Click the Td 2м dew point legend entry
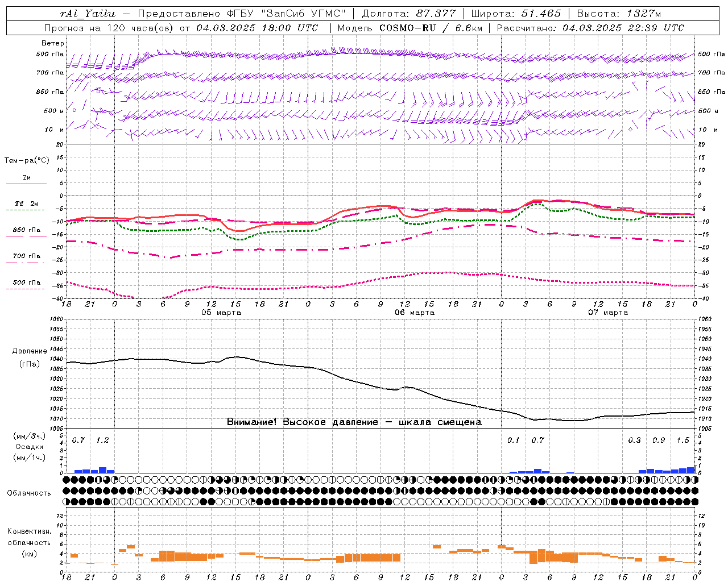This screenshot has height=582, width=728. coord(27,203)
